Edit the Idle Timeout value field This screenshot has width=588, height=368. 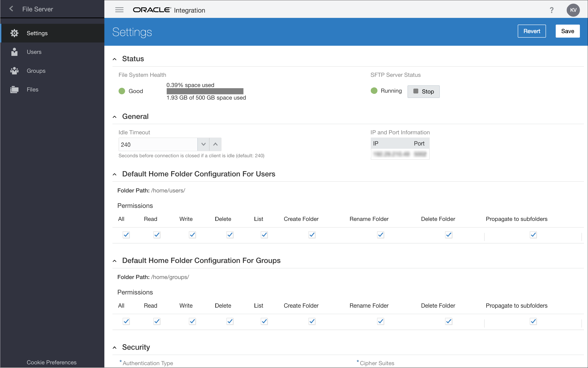(158, 144)
